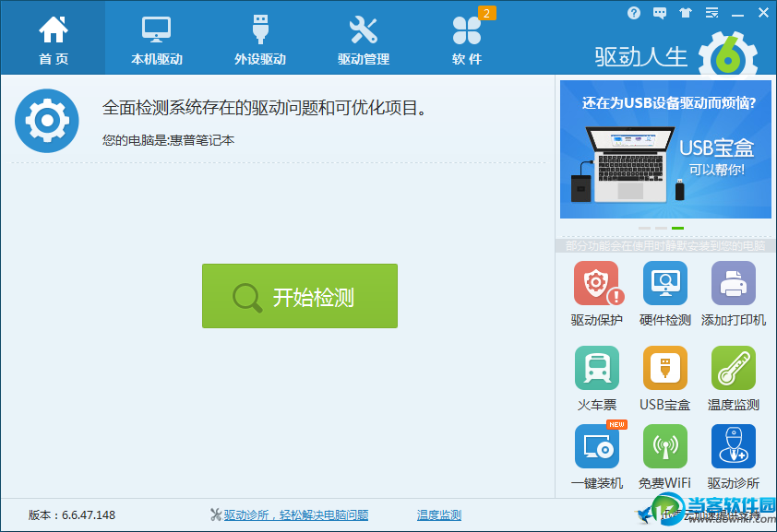The height and width of the screenshot is (532, 777).
Task: Open the 首页 home tab
Action: (x=53, y=38)
